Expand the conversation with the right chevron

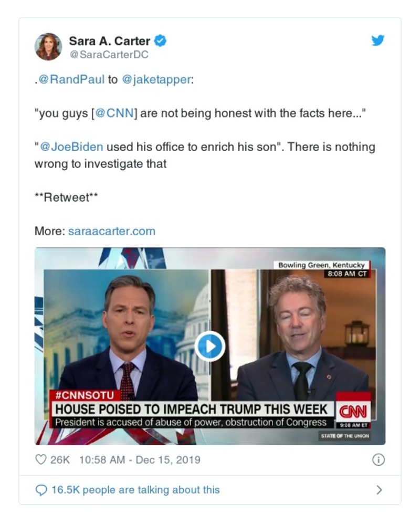[379, 490]
